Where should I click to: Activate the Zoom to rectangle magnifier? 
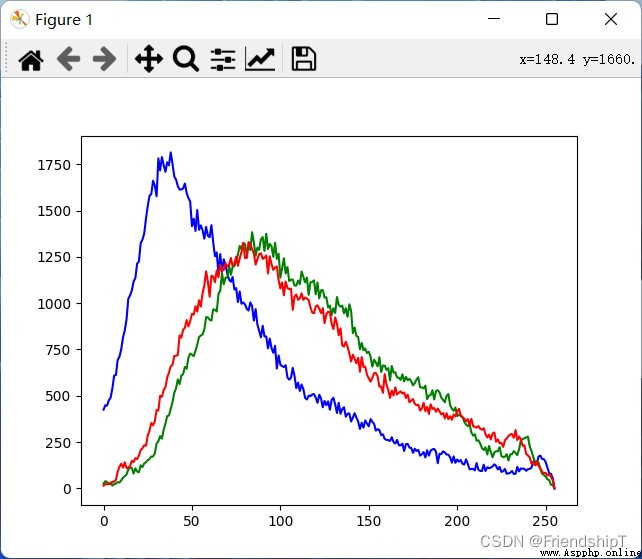point(186,59)
